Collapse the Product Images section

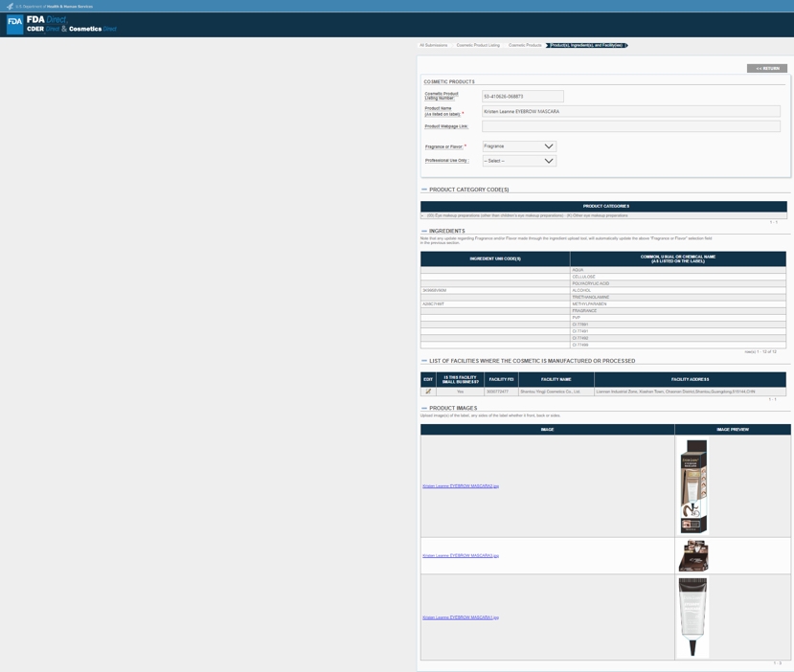[424, 408]
